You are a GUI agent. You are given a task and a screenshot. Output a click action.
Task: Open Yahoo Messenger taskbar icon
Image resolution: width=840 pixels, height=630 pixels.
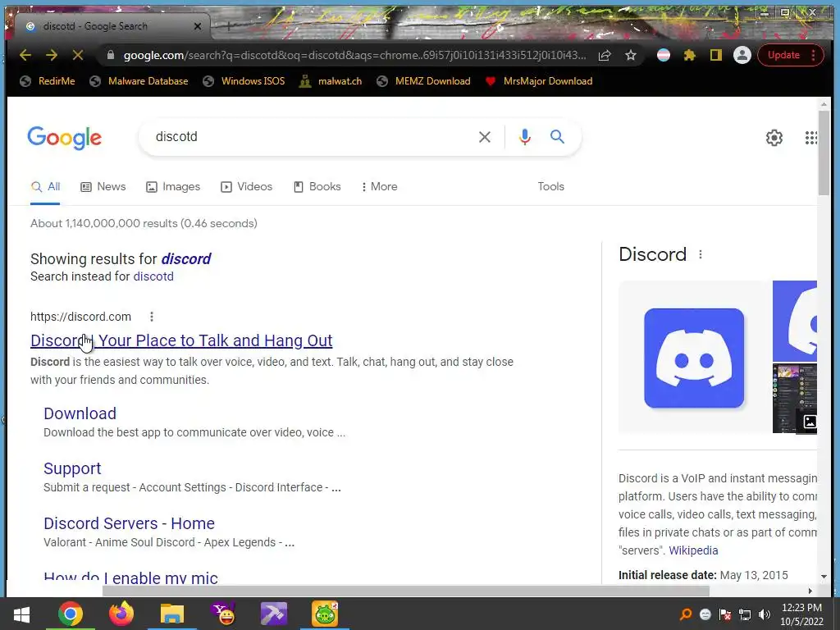tap(223, 614)
